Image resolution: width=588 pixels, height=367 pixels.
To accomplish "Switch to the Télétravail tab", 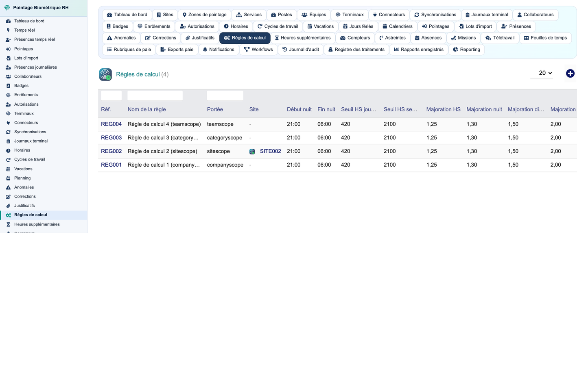I will click(x=500, y=38).
